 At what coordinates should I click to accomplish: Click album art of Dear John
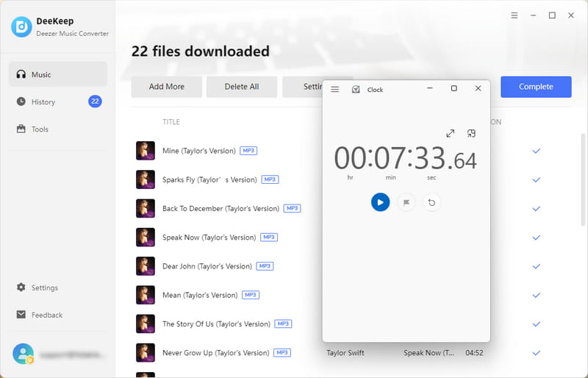click(146, 266)
